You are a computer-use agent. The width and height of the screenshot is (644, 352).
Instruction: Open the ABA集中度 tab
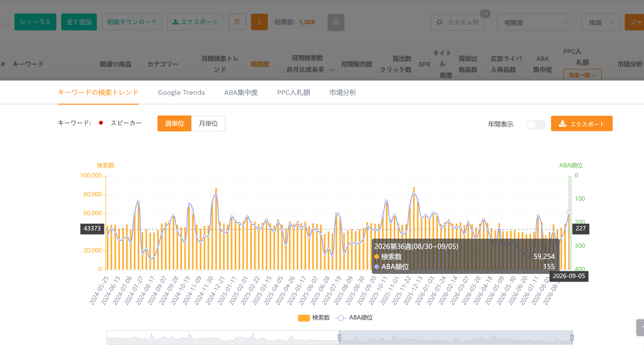(241, 92)
